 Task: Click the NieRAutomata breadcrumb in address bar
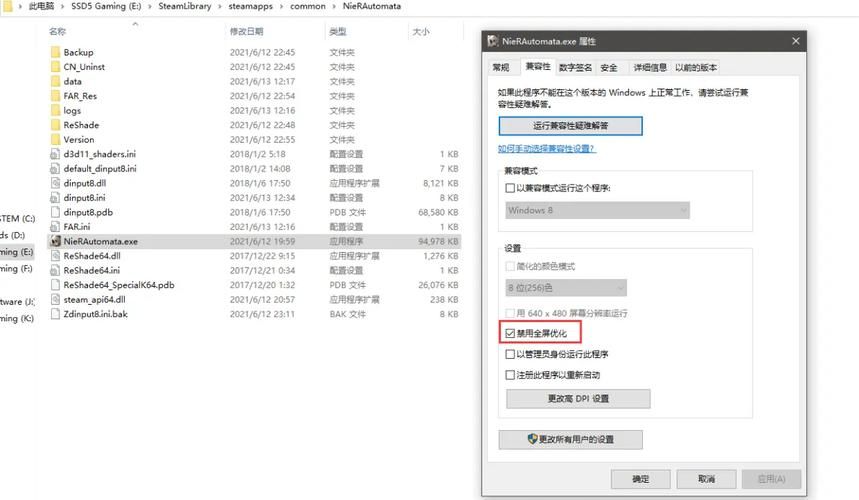371,7
